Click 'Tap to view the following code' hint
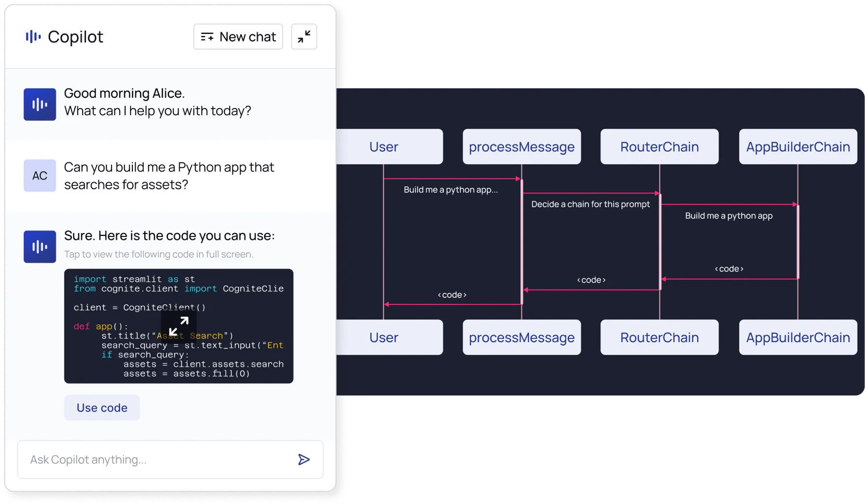The height and width of the screenshot is (504, 865). 158,254
